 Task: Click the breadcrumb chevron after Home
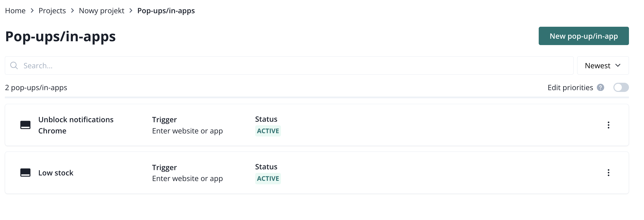coord(32,11)
